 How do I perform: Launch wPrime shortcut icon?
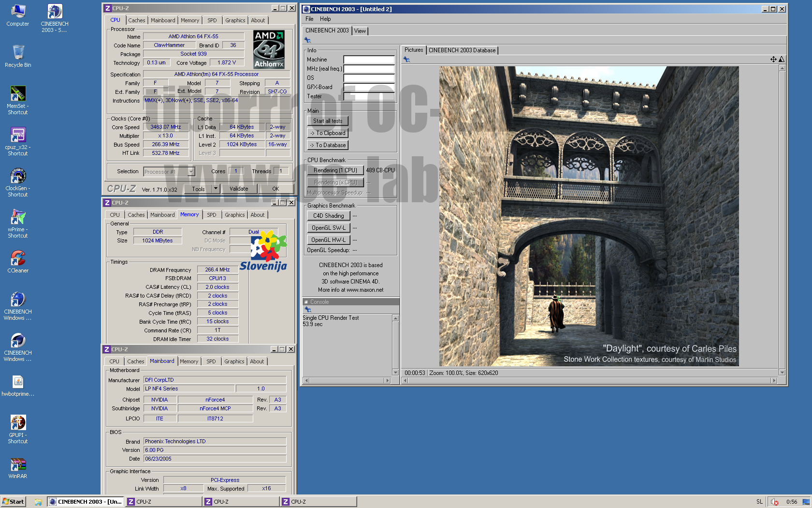point(17,224)
